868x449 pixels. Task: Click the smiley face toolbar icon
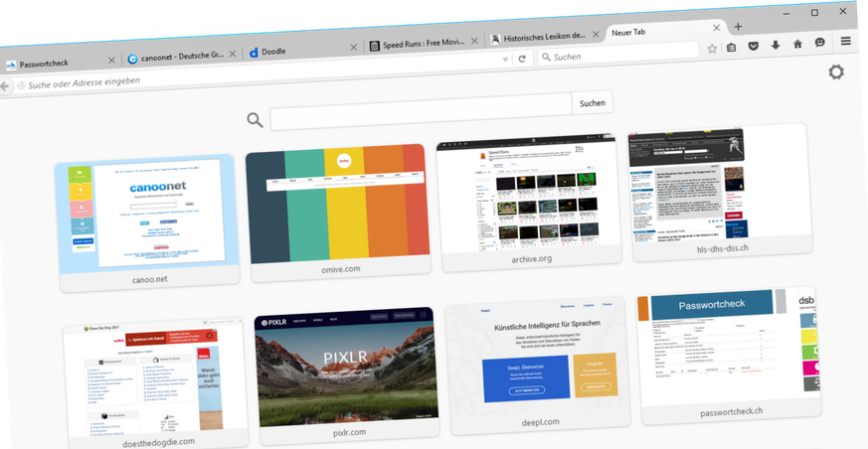(x=820, y=43)
